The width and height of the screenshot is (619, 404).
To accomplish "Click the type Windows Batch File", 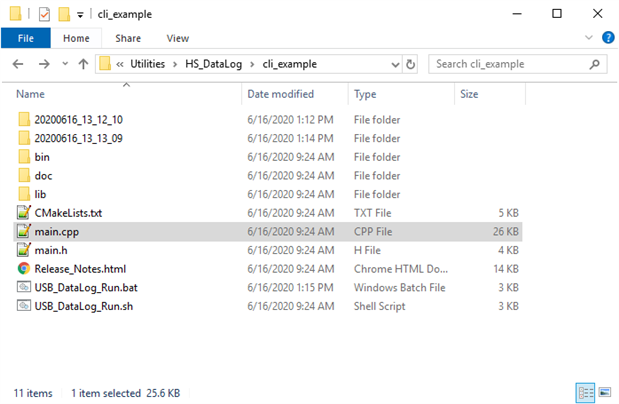I will click(400, 287).
